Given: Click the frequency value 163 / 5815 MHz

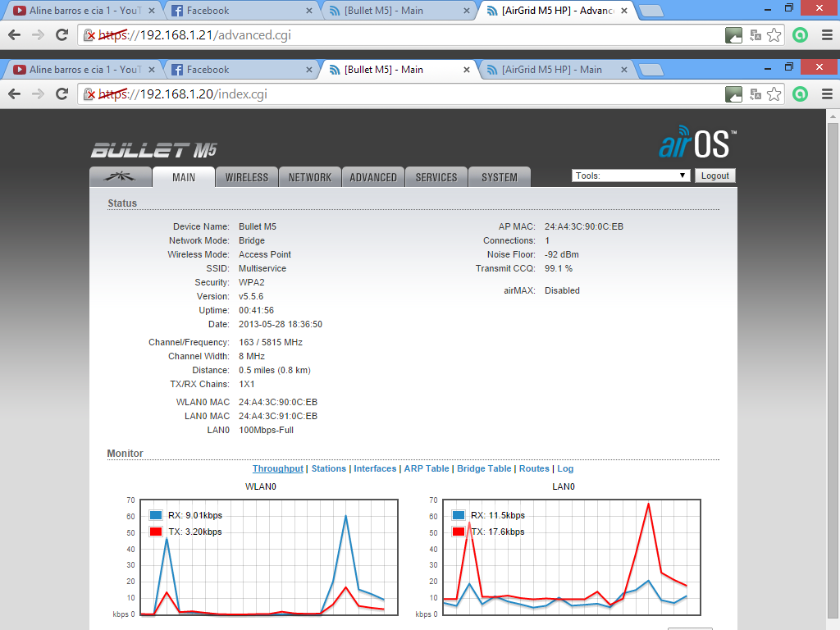Looking at the screenshot, I should [271, 342].
